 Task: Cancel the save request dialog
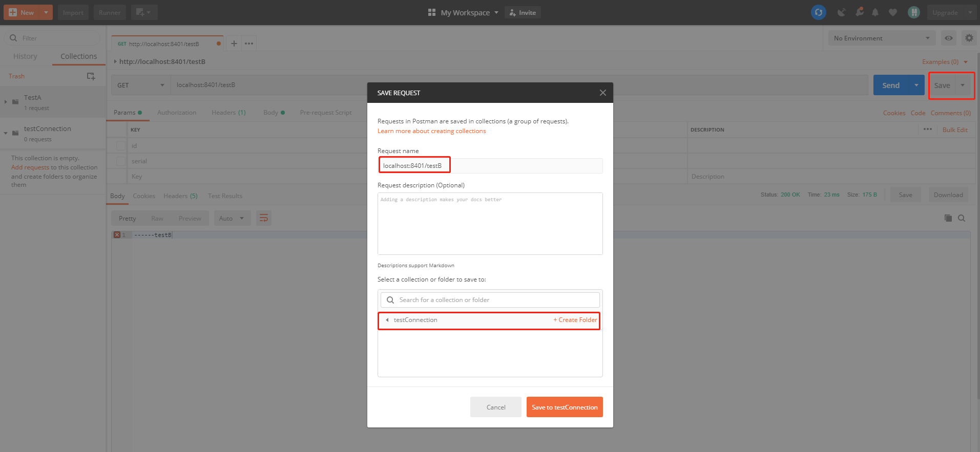[x=495, y=407]
